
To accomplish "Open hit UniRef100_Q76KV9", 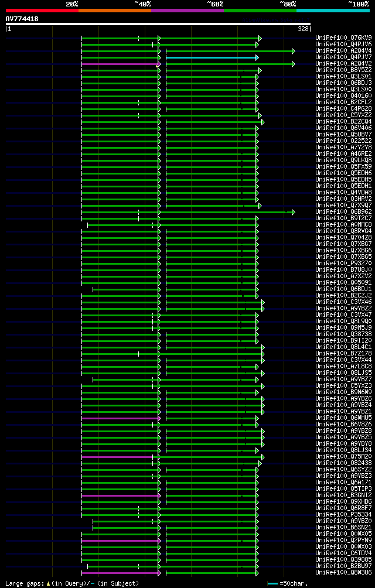I will coord(343,37).
